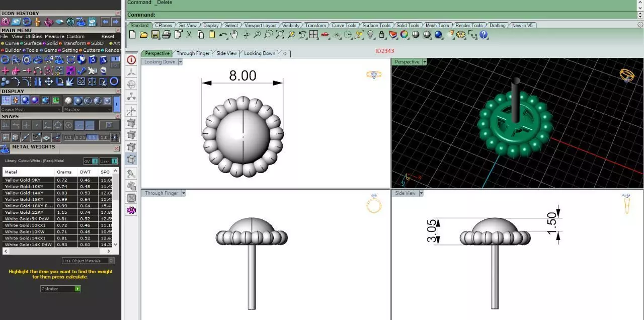Open the Side View viewport menu arrow
The width and height of the screenshot is (644, 320).
421,193
